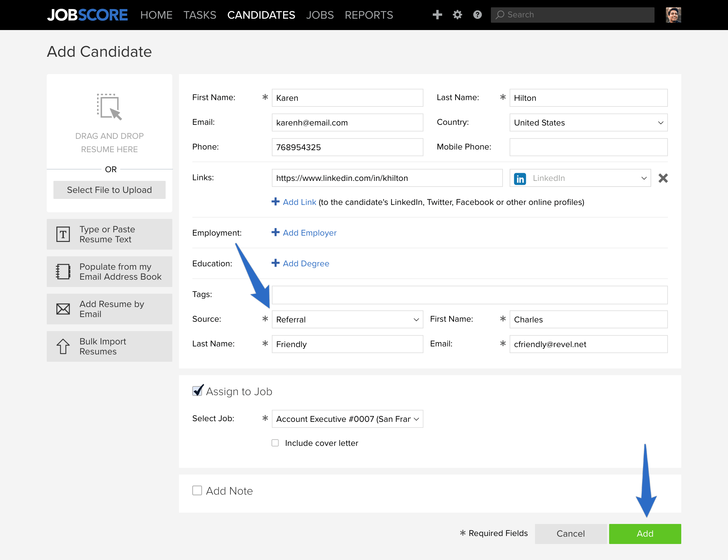Click the plus icon beside Add Degree
728x560 pixels.
coord(276,263)
